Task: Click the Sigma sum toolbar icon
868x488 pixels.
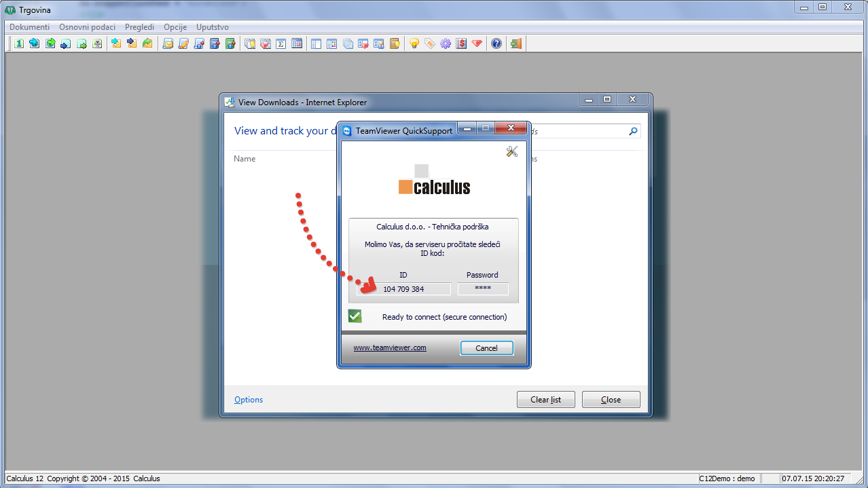Action: pyautogui.click(x=281, y=44)
